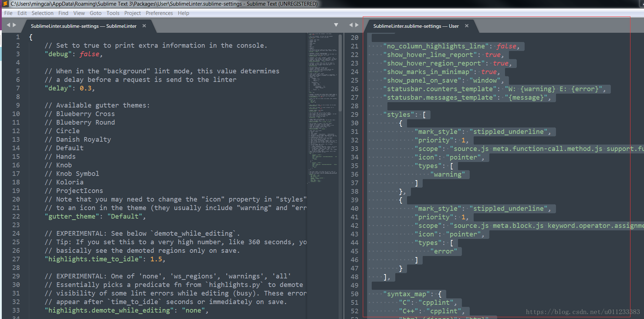Switch to SublimeLinter default settings tab

click(84, 26)
